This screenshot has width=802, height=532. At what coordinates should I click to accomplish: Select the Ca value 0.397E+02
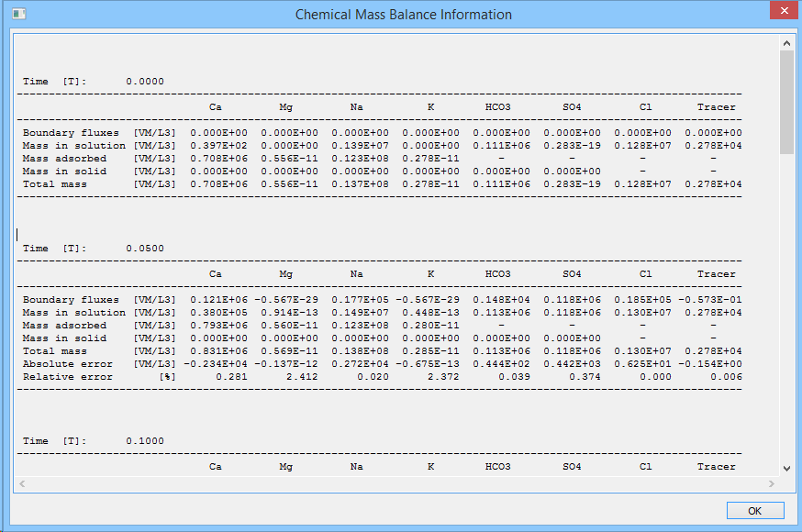[x=219, y=146]
